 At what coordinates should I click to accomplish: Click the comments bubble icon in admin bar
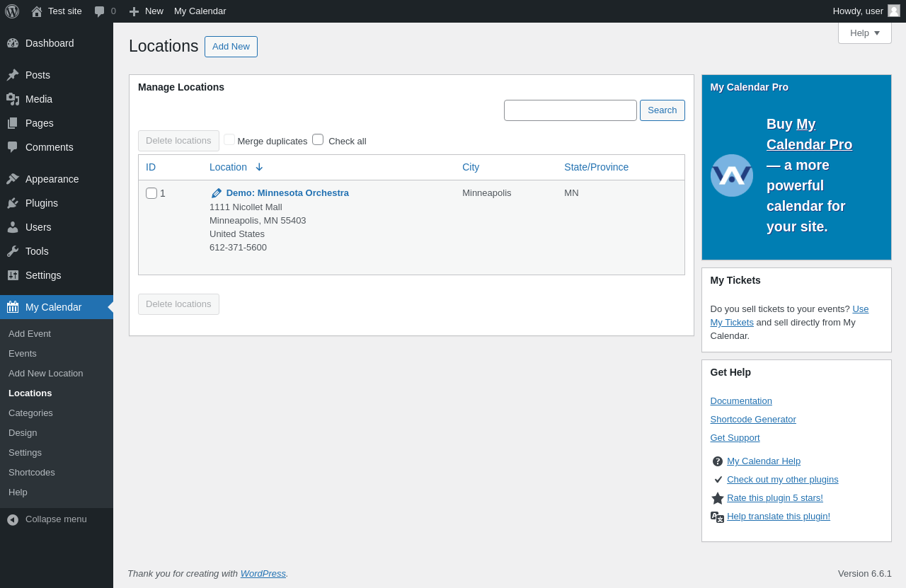(100, 11)
